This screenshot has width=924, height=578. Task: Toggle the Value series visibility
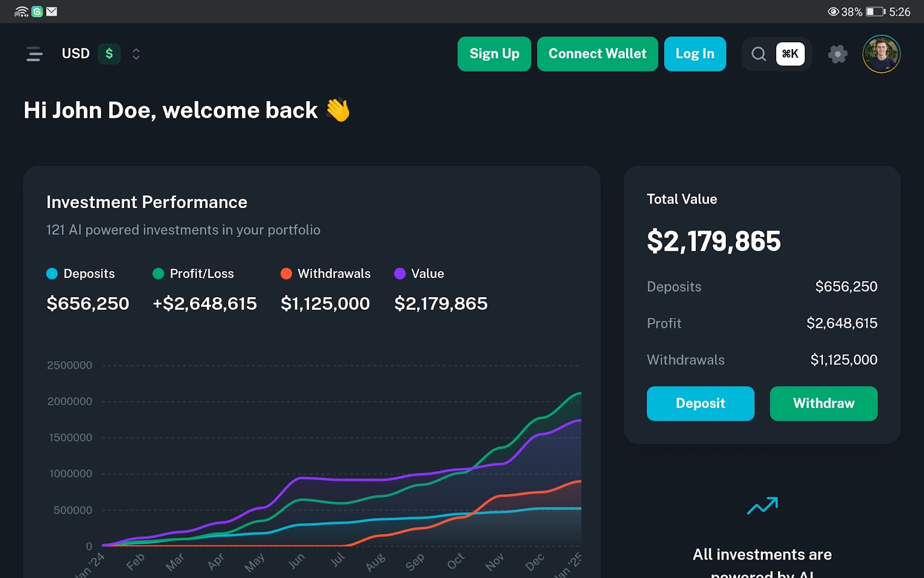(420, 273)
